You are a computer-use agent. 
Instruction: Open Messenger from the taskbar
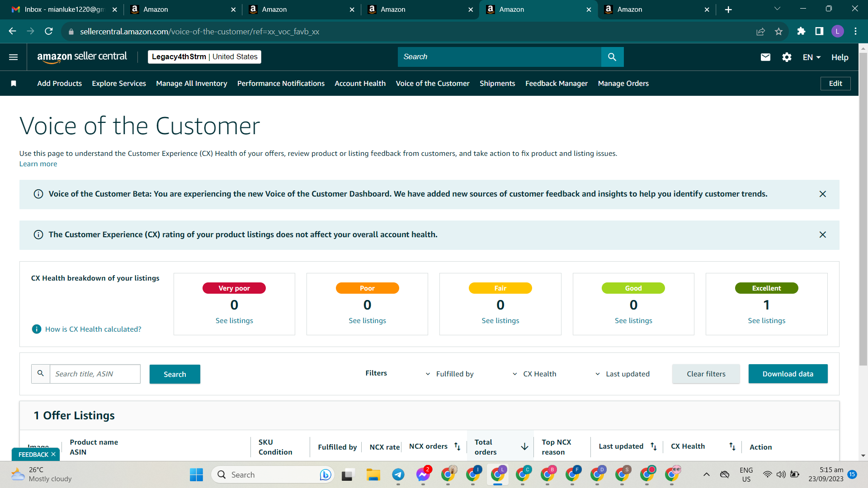[x=423, y=474]
